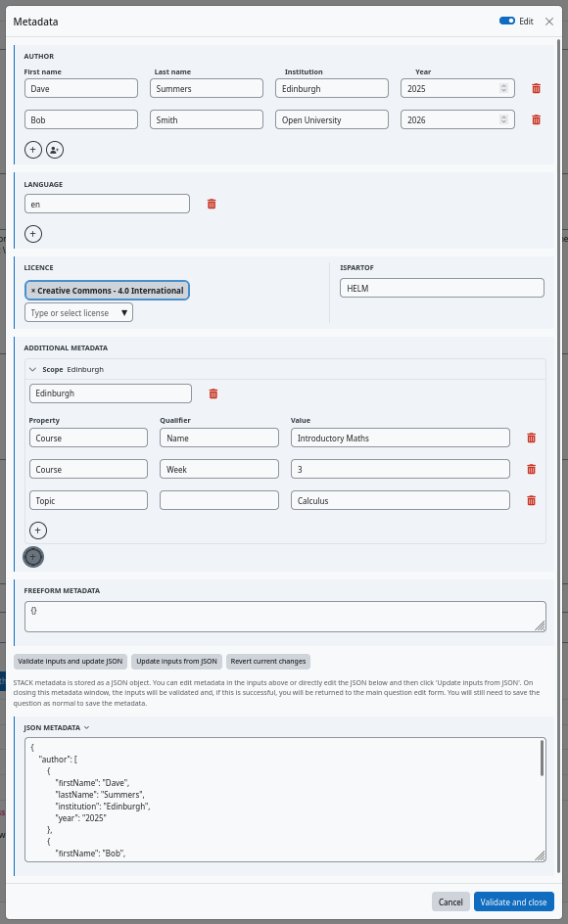
Task: Click empty qualifier field in Topic row
Action: [x=219, y=500]
